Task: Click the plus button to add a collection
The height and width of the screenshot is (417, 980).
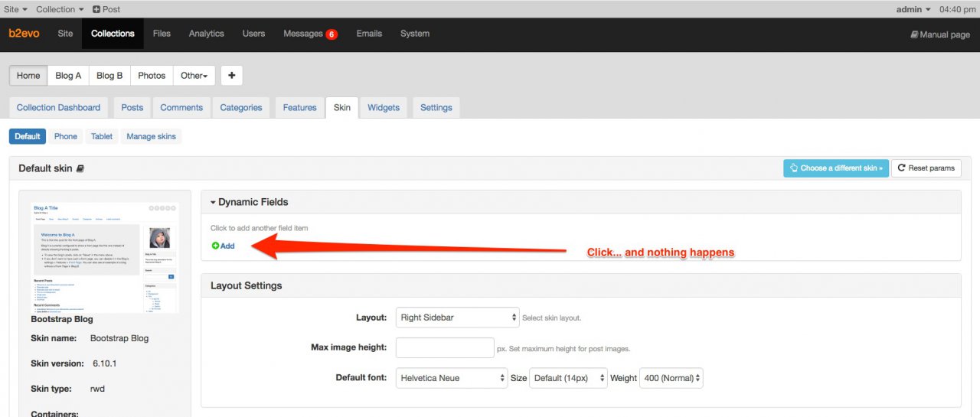Action: pos(232,76)
